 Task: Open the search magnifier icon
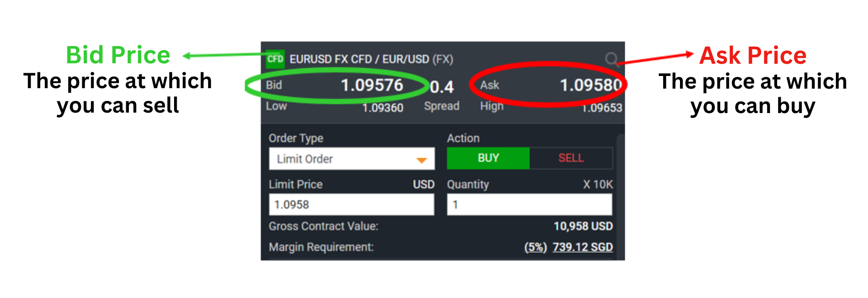[x=611, y=58]
